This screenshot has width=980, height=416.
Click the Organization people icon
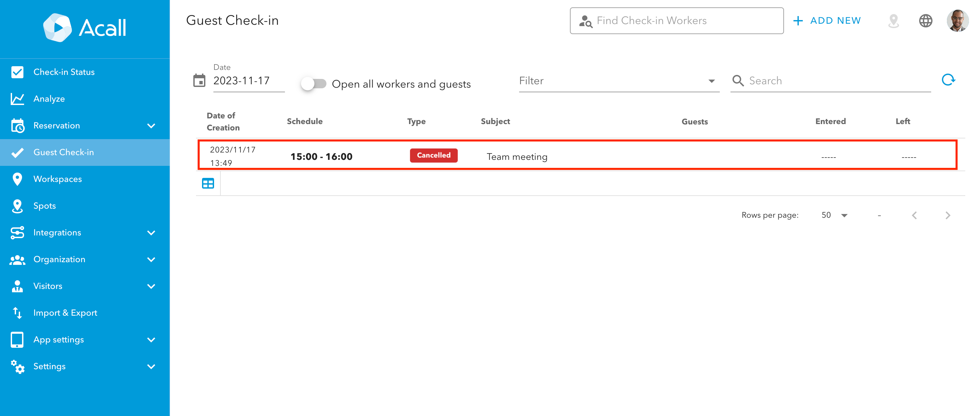click(x=17, y=259)
